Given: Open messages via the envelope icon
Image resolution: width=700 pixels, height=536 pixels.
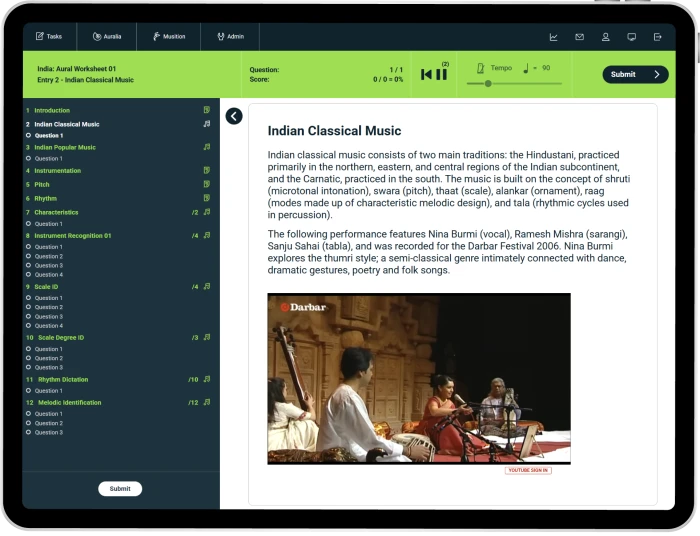Looking at the screenshot, I should tap(579, 37).
